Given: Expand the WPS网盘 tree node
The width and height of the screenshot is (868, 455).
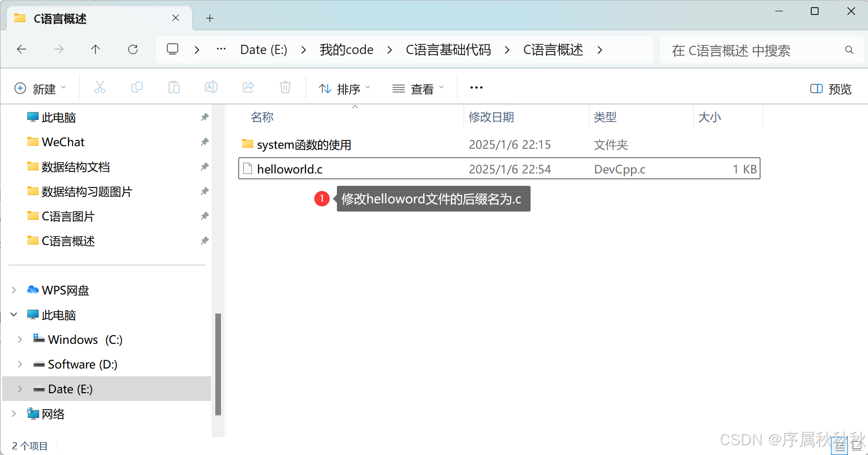Looking at the screenshot, I should pos(14,290).
